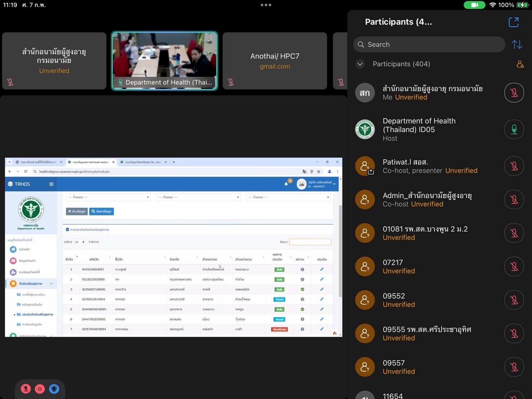Open a new Chrome tab with the plus button
Screen dimensions: 532x399
(x=174, y=162)
